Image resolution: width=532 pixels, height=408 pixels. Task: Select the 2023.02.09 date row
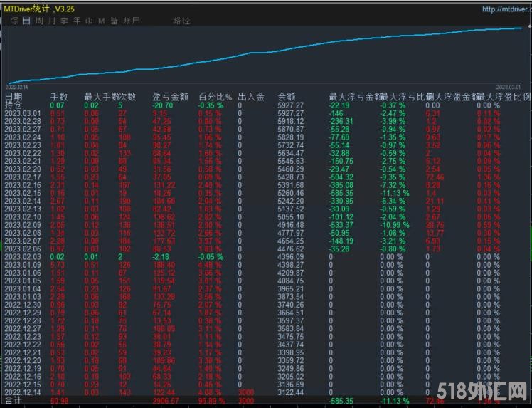[x=22, y=225]
